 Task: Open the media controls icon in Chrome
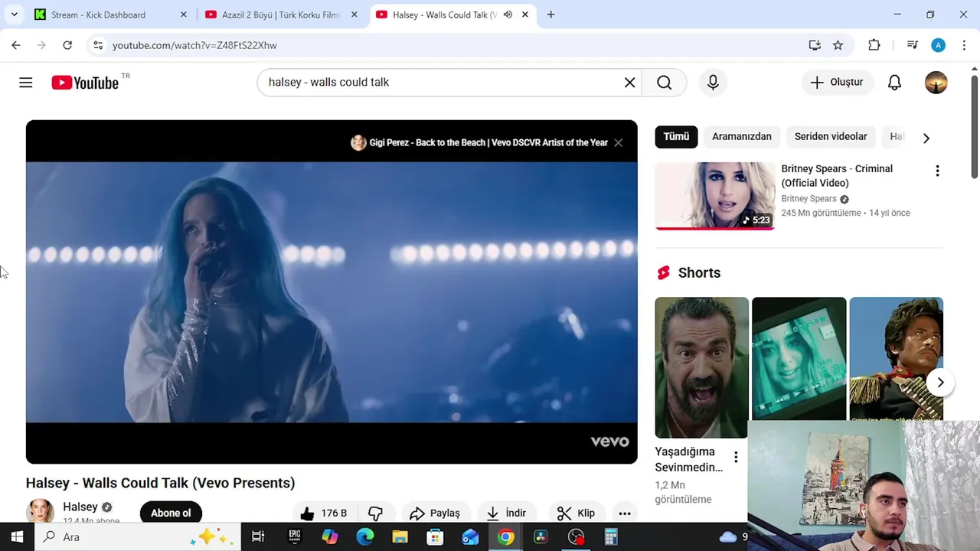click(x=912, y=45)
